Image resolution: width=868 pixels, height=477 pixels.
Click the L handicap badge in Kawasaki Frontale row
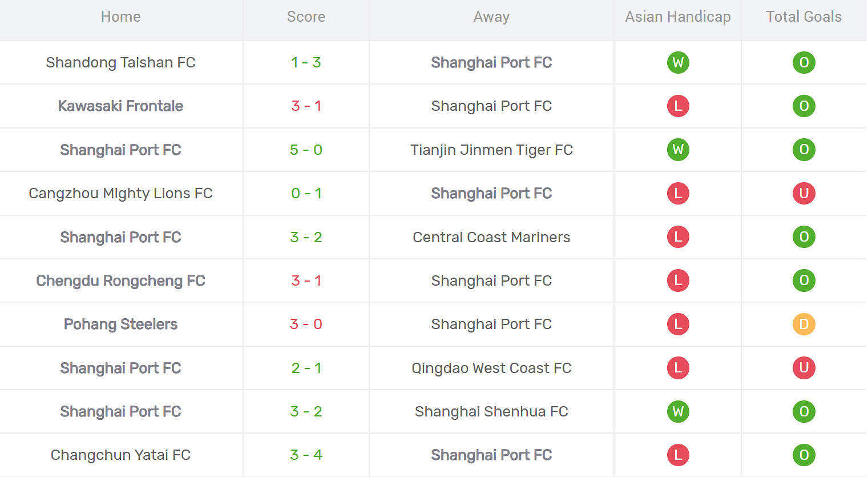click(678, 106)
